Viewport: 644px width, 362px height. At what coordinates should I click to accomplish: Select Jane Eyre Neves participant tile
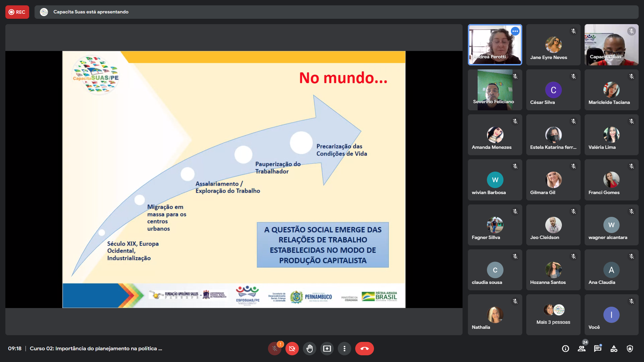(x=553, y=45)
